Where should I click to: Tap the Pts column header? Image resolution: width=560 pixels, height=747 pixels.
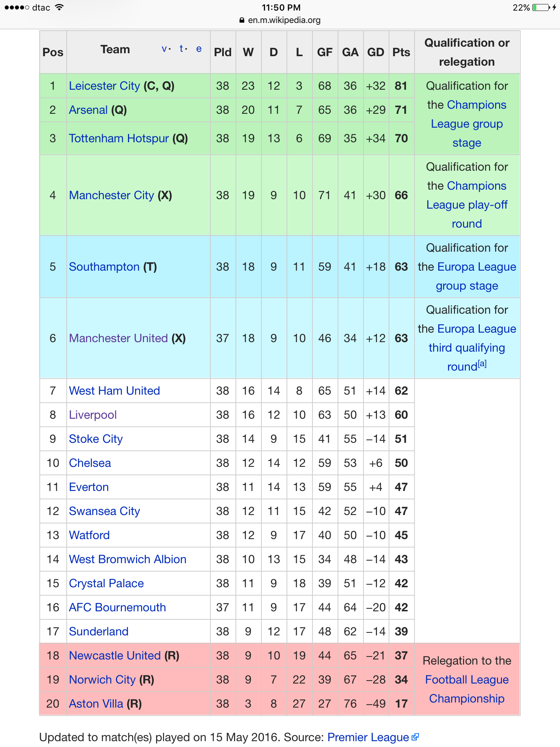[401, 52]
